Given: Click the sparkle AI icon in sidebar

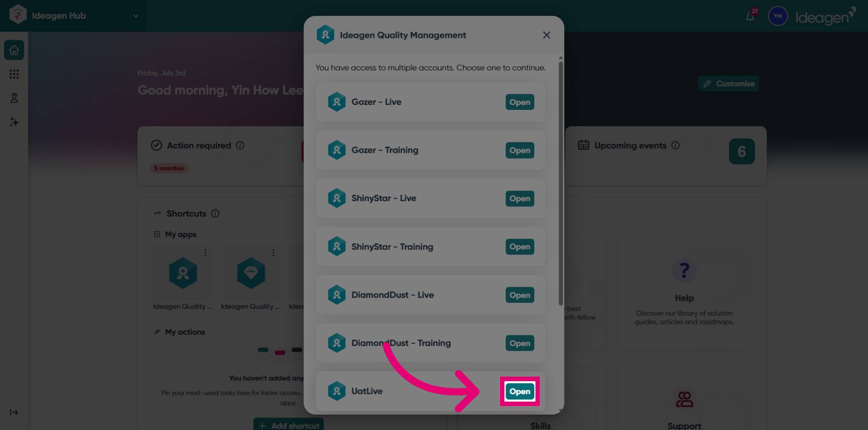Looking at the screenshot, I should (x=14, y=122).
